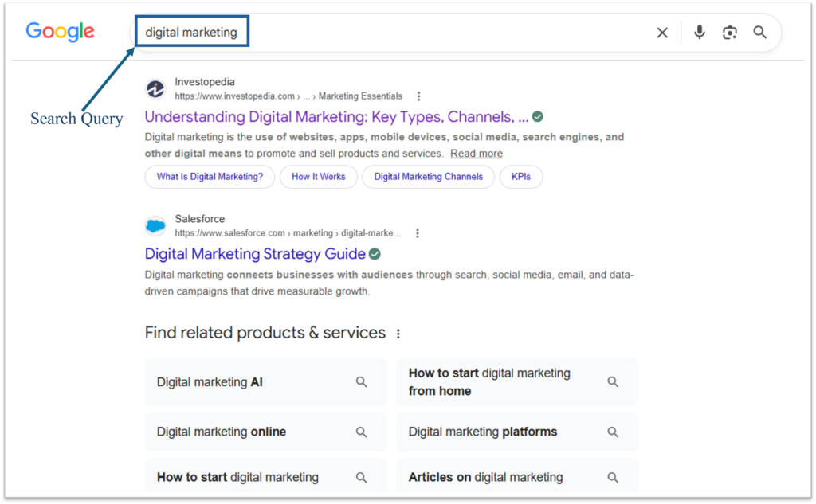Click Investopedia site name text
Image resolution: width=816 pixels, height=504 pixels.
(x=205, y=82)
